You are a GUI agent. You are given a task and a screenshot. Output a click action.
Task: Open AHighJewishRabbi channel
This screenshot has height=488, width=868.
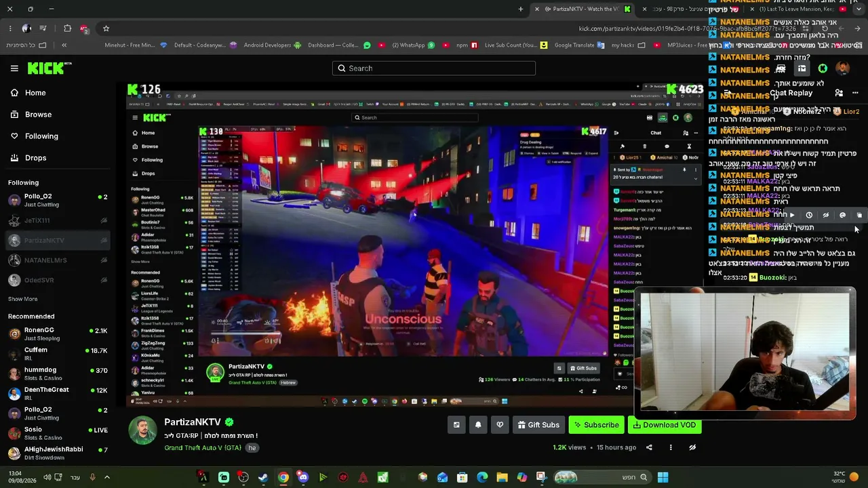[57, 453]
